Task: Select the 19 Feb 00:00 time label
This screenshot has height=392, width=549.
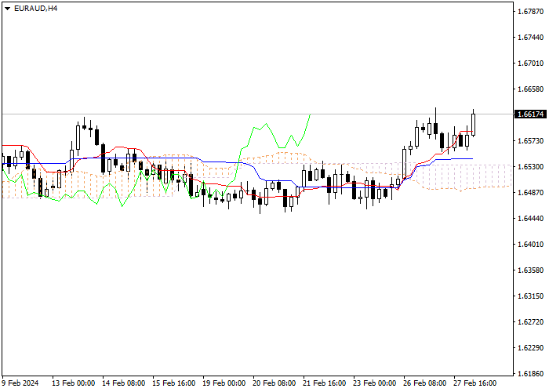Action: pos(224,383)
